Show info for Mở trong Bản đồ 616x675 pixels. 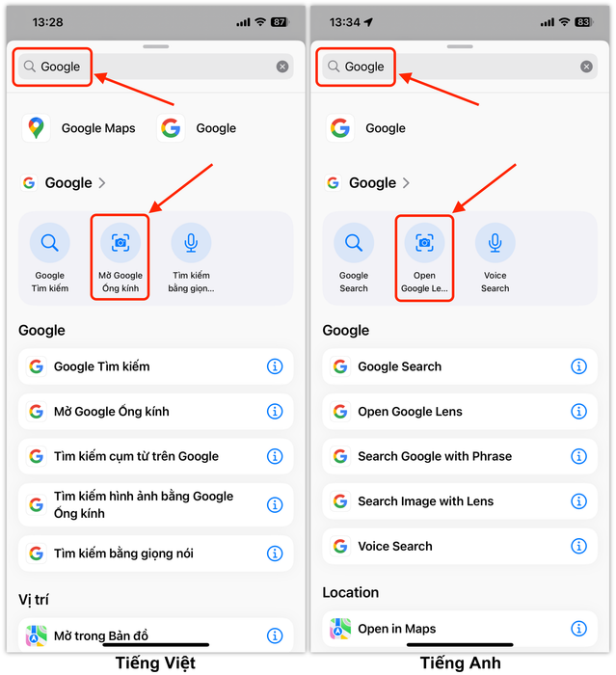tap(275, 635)
